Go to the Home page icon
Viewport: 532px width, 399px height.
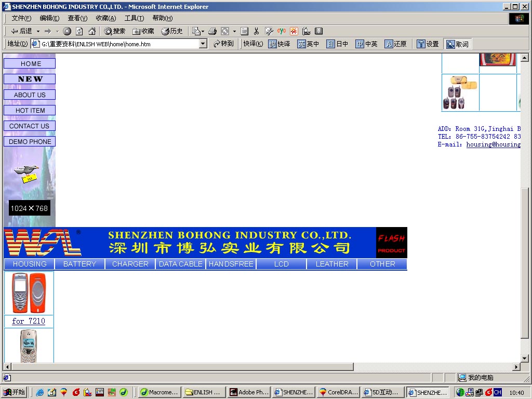pos(92,31)
